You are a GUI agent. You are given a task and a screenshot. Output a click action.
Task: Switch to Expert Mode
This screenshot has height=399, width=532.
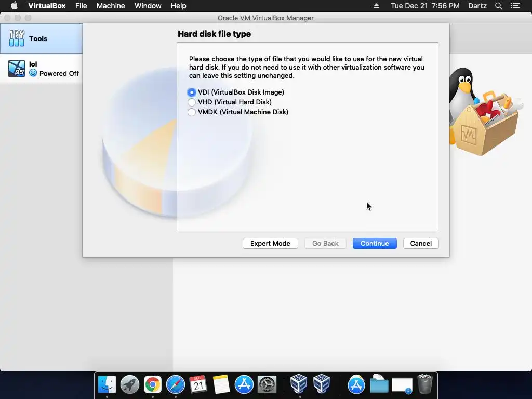pyautogui.click(x=270, y=243)
